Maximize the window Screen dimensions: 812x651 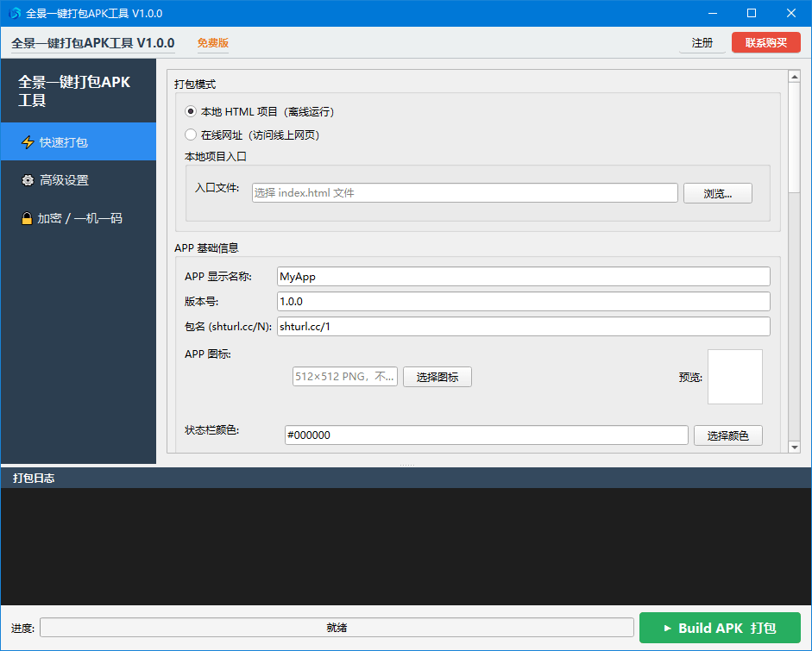752,14
